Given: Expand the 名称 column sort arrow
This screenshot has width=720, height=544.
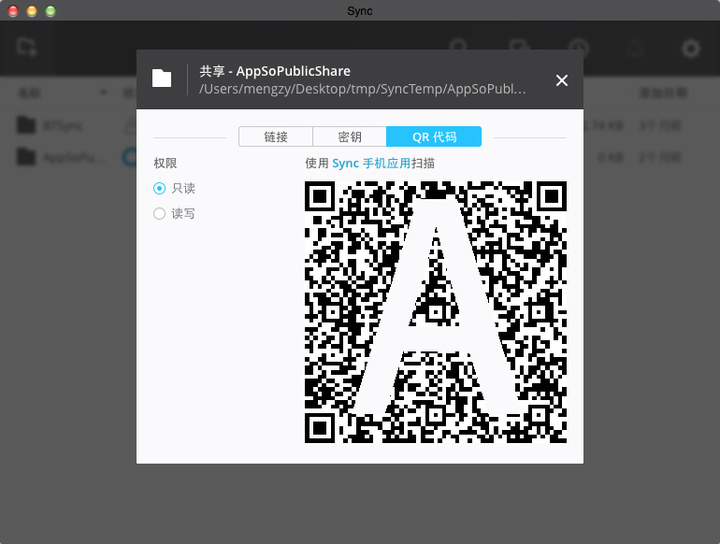Looking at the screenshot, I should (x=102, y=93).
